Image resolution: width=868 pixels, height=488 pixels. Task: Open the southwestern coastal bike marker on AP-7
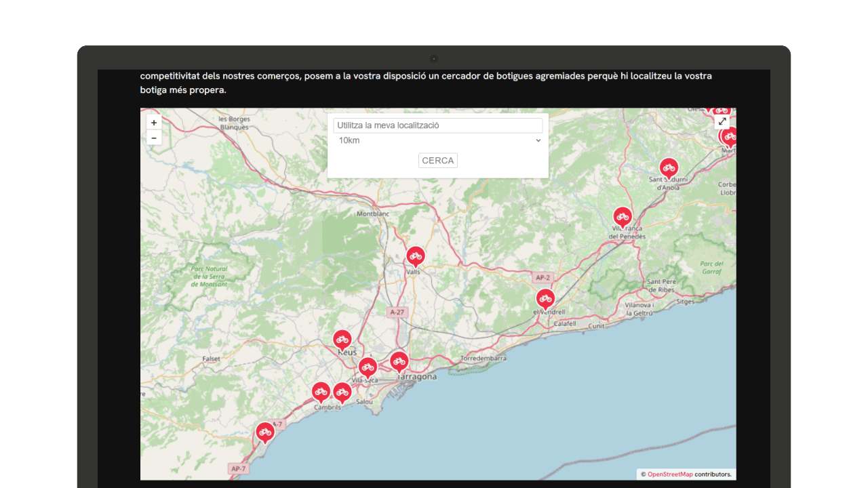(x=264, y=432)
